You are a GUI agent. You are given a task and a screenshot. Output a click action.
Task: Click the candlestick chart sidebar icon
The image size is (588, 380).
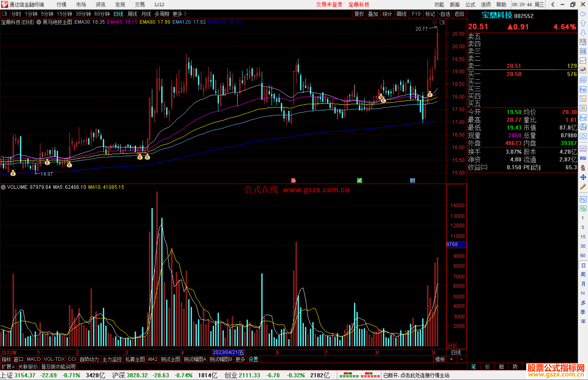tap(583, 70)
